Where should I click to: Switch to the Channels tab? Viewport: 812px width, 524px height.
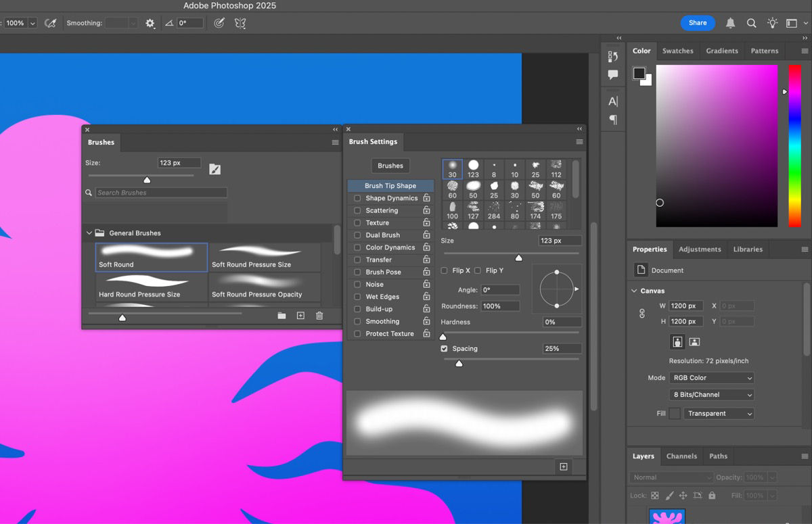pos(681,456)
